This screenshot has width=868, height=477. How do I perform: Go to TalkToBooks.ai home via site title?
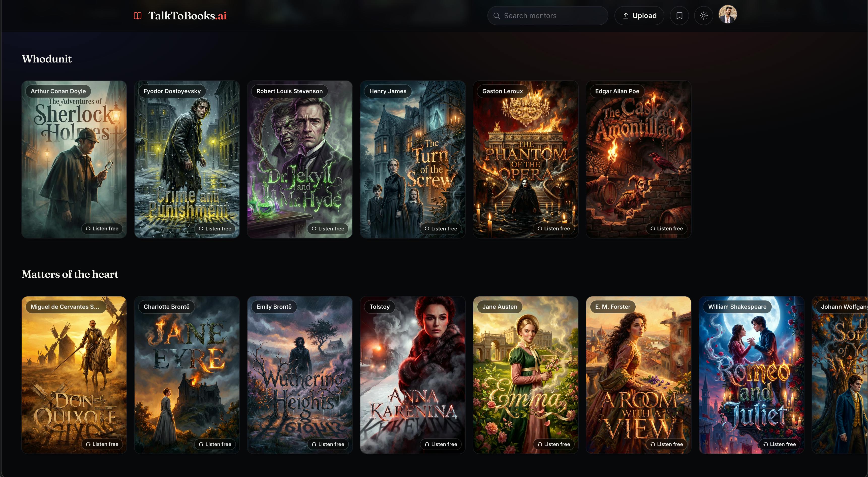187,16
